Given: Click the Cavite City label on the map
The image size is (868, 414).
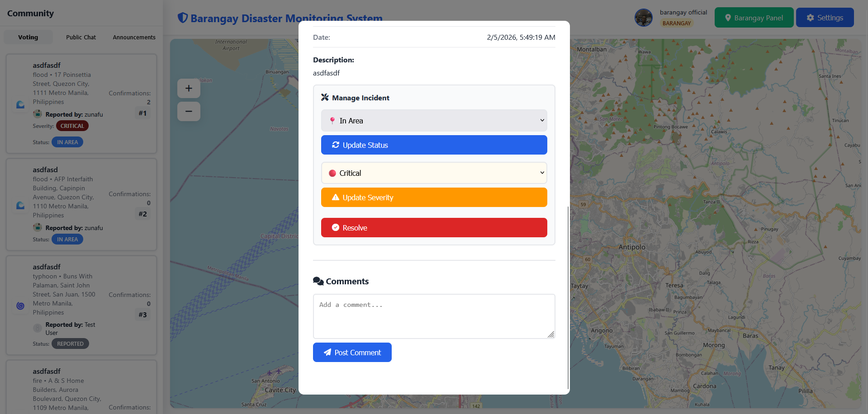Looking at the screenshot, I should click(280, 390).
